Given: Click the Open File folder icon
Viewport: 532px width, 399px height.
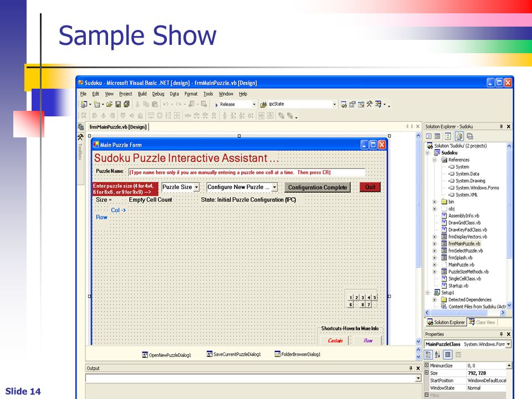Looking at the screenshot, I should coord(109,104).
